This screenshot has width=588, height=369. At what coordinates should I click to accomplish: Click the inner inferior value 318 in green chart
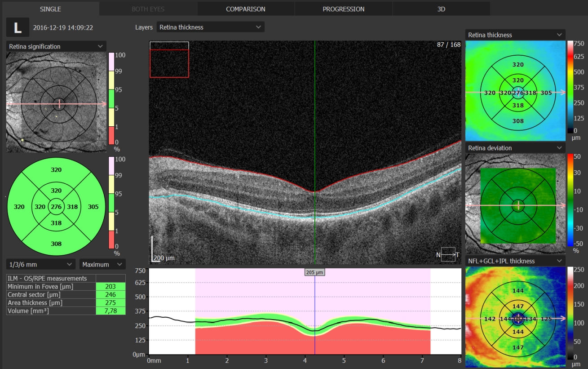point(56,223)
